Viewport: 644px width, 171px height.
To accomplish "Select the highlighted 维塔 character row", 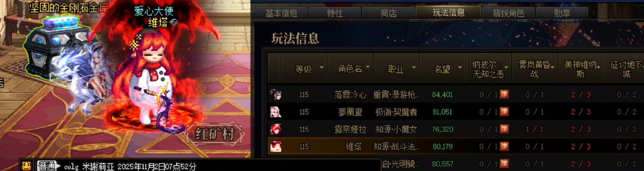I will click(455, 147).
